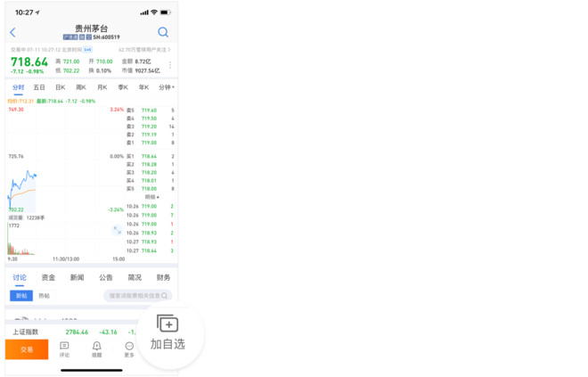This screenshot has width=588, height=377.
Task: Tap the orange 交易 trade button
Action: coord(27,349)
